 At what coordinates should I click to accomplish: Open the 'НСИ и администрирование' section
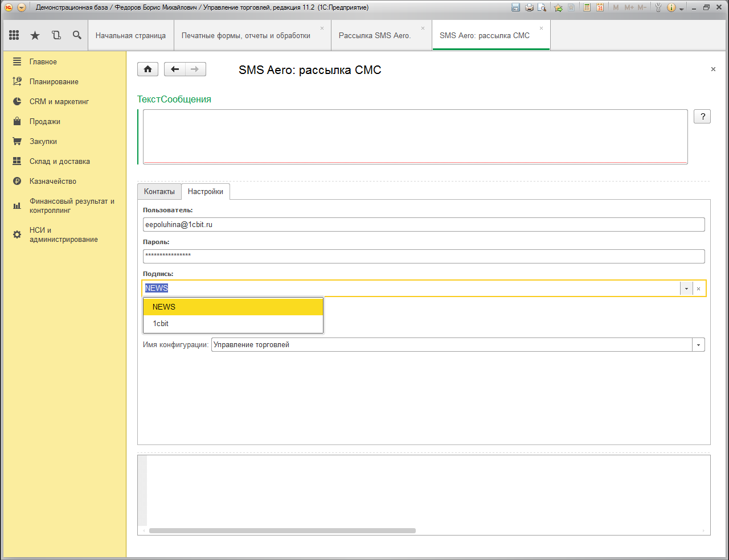tap(64, 235)
